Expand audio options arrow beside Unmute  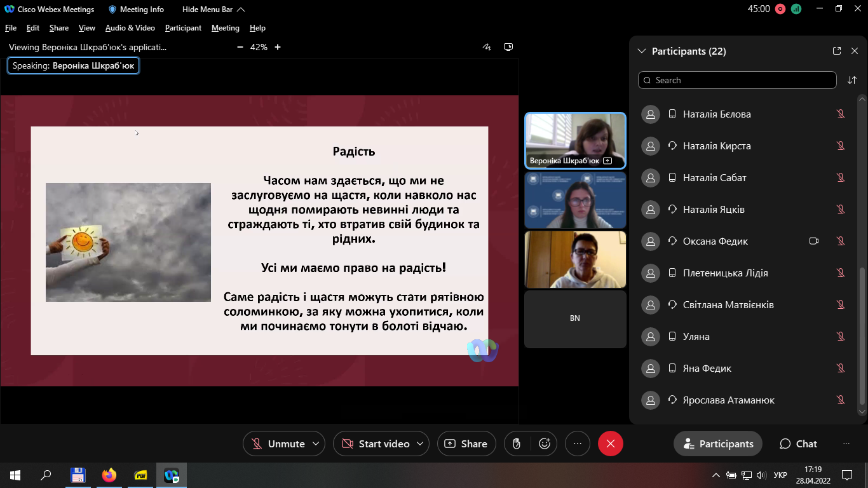(x=316, y=444)
